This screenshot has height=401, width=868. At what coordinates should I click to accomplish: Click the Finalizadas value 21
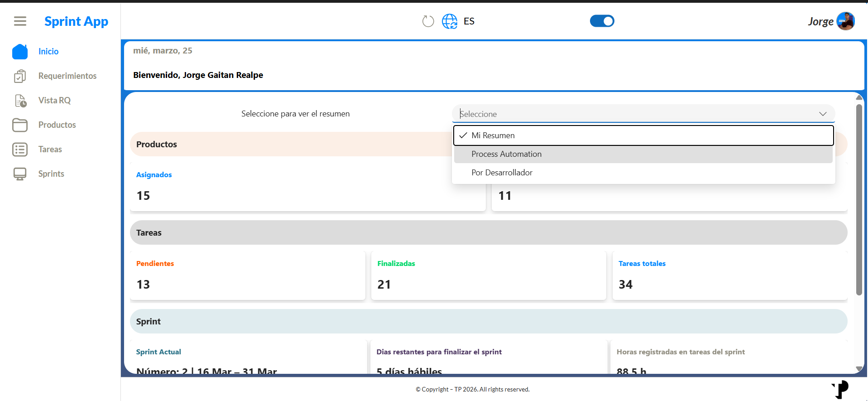[x=384, y=285]
